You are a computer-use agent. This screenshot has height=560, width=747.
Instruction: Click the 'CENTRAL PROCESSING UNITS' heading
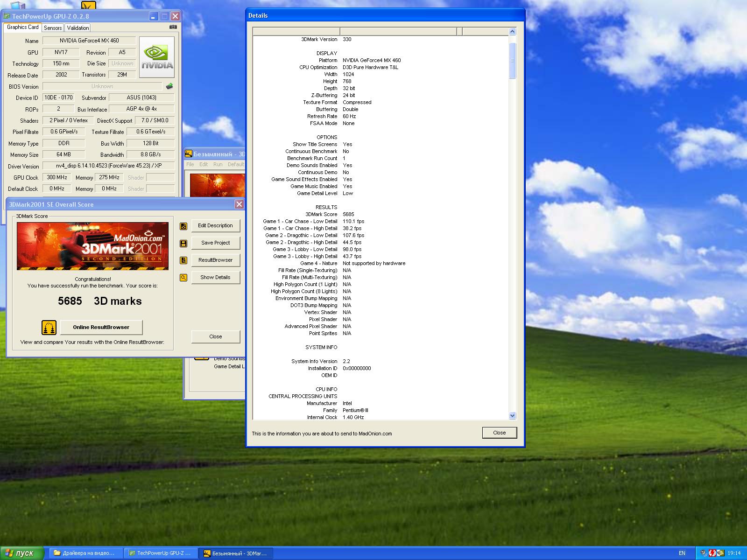click(303, 396)
